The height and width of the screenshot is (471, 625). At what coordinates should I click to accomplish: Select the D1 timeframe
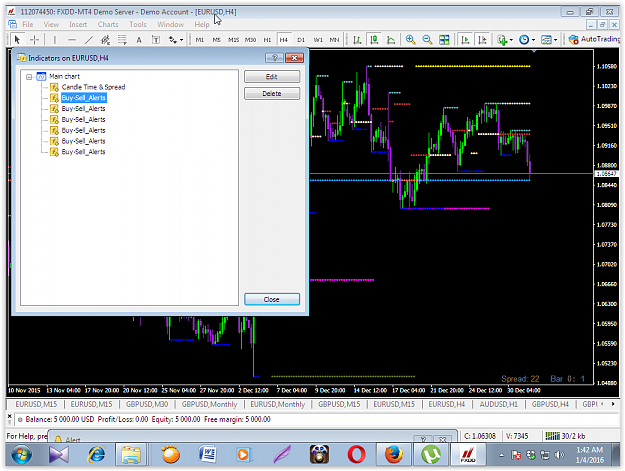(301, 40)
